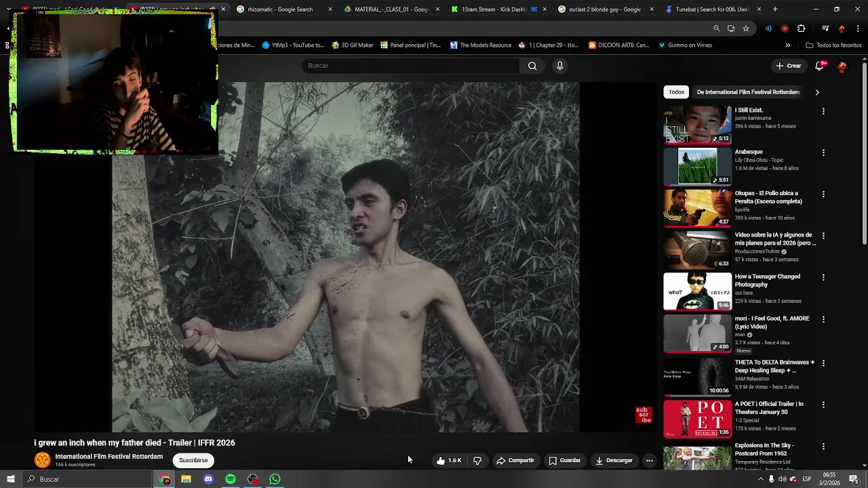Screen dimensions: 868x488
Task: Click the Descargar download button
Action: coord(614,460)
